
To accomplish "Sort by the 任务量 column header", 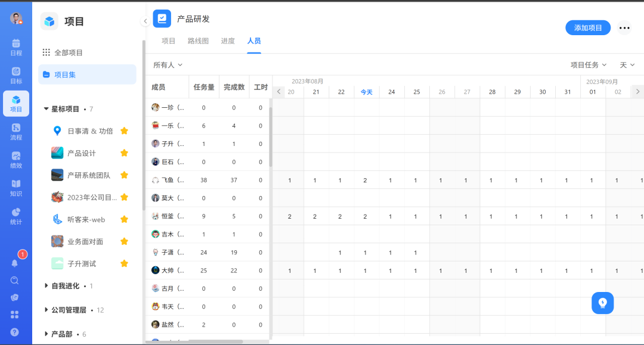I will point(204,87).
